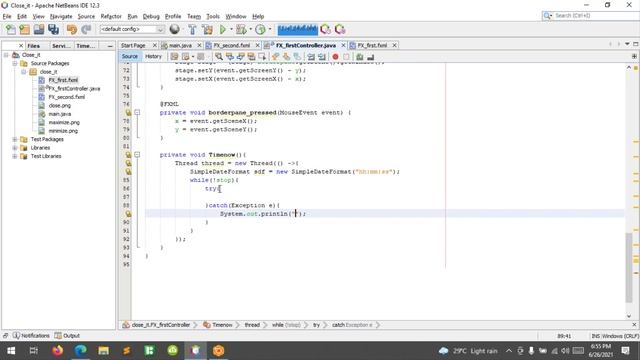Viewport: 640px width, 360px height.
Task: Open the Profile Project dropdown arrow
Action: (x=270, y=29)
